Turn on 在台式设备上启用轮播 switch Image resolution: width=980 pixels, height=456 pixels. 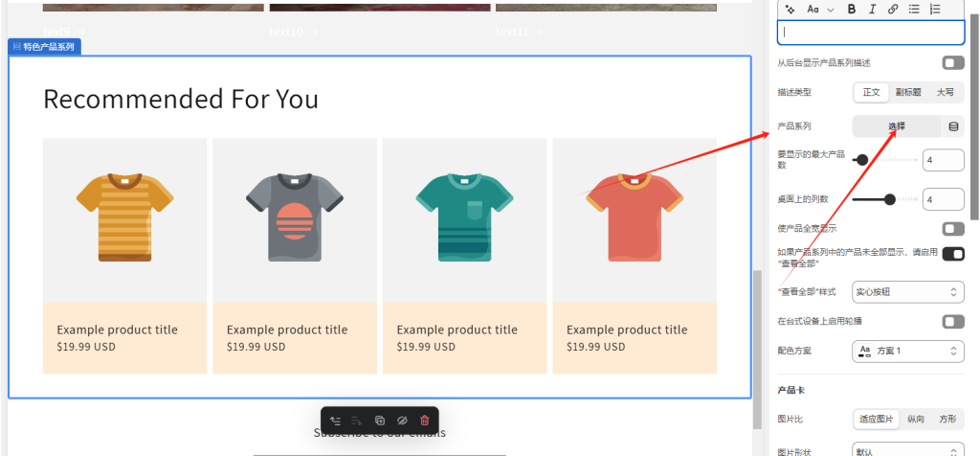pyautogui.click(x=952, y=321)
